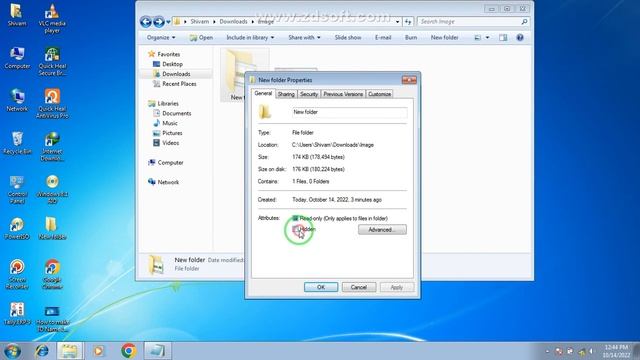The width and height of the screenshot is (640, 360).
Task: Expand Include in library dropdown
Action: 250,38
